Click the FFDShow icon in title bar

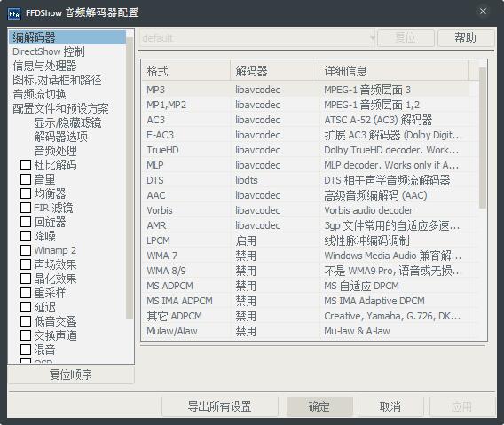14,13
